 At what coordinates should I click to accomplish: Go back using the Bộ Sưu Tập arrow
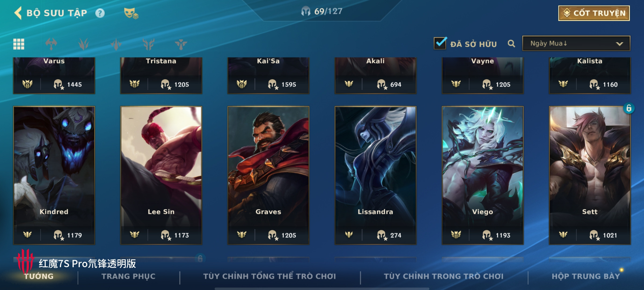coord(18,13)
